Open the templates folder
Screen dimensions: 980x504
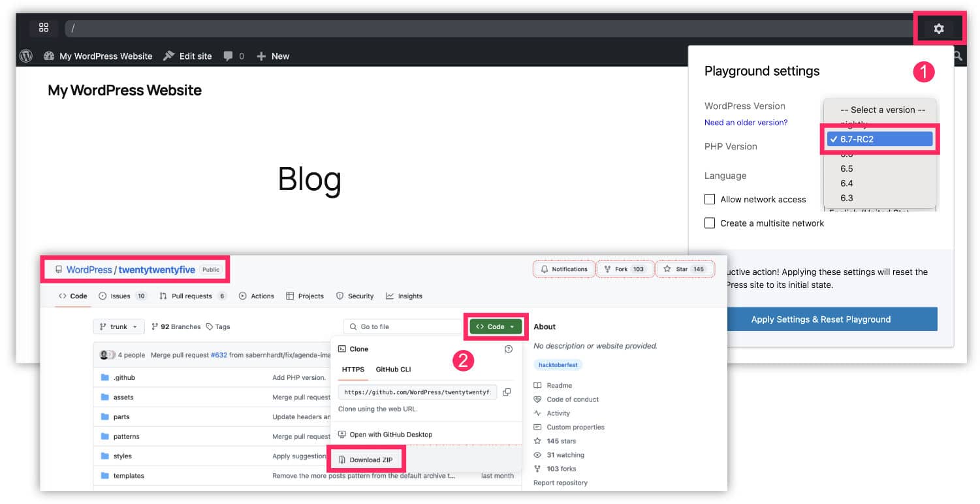click(129, 475)
